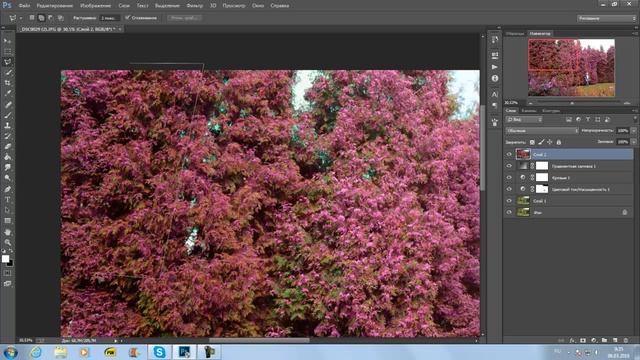Click the foreground color swatch
The height and width of the screenshot is (360, 640).
click(5, 259)
